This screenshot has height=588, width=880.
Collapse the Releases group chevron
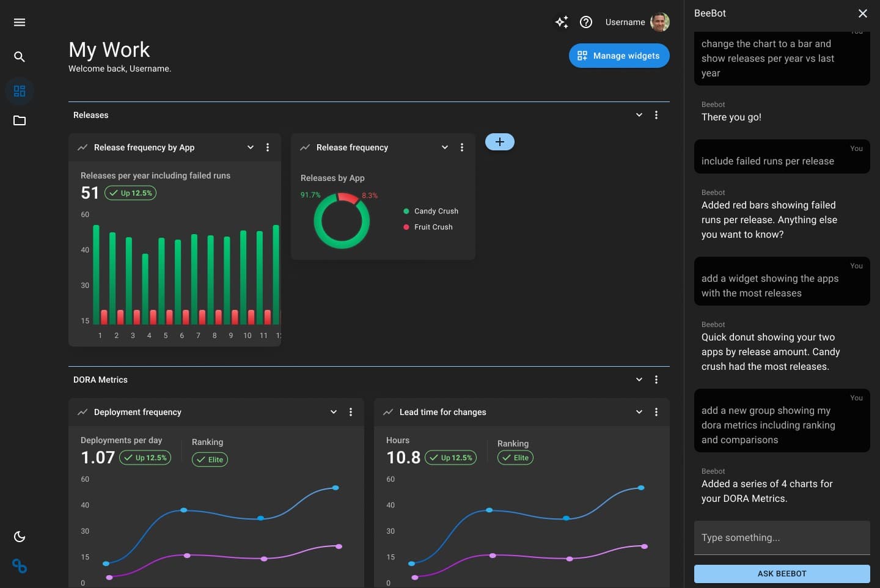click(x=639, y=115)
